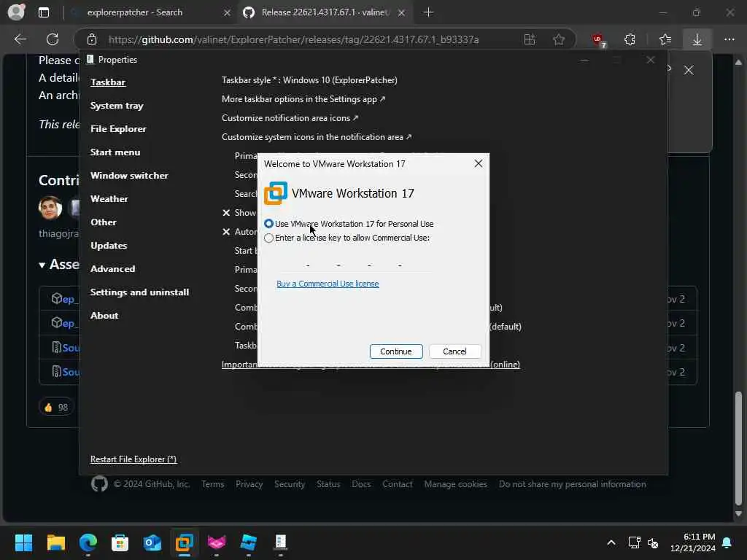Click the thumbs up 98 reaction

56,407
